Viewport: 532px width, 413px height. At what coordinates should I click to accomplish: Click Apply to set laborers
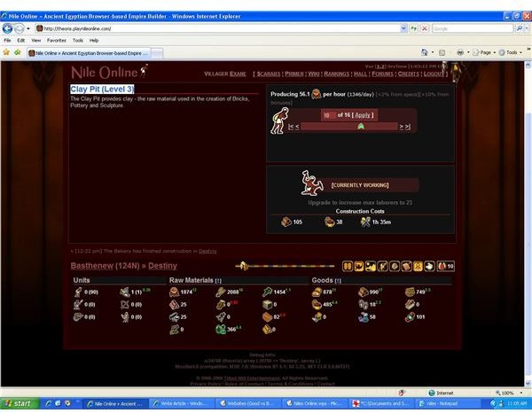[363, 115]
